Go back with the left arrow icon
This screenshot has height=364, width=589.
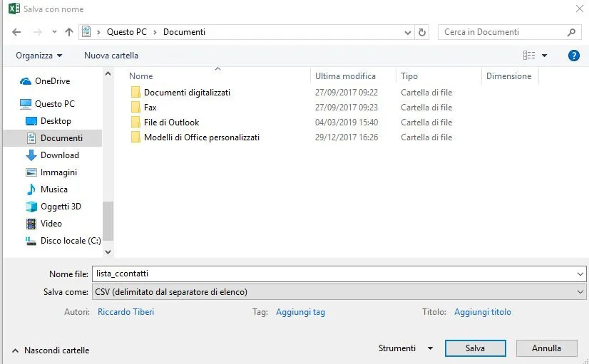tap(16, 32)
